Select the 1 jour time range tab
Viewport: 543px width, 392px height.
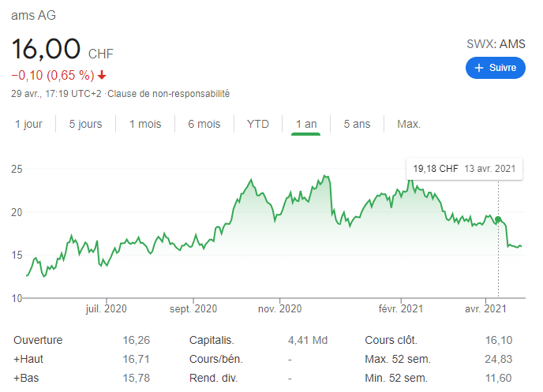28,124
